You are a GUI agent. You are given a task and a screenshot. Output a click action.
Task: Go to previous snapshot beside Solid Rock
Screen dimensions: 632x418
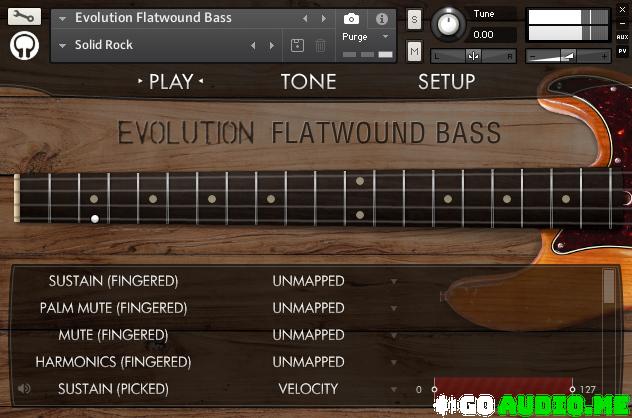[x=253, y=45]
